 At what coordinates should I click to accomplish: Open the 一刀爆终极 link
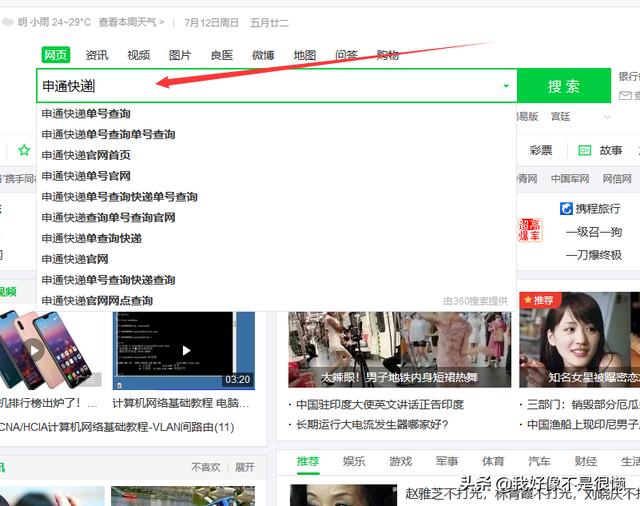(594, 255)
